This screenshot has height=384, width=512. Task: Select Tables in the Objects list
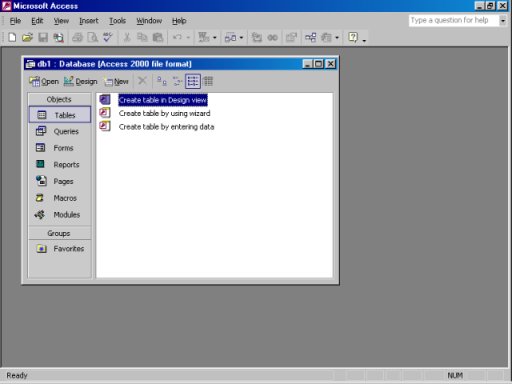tap(60, 115)
